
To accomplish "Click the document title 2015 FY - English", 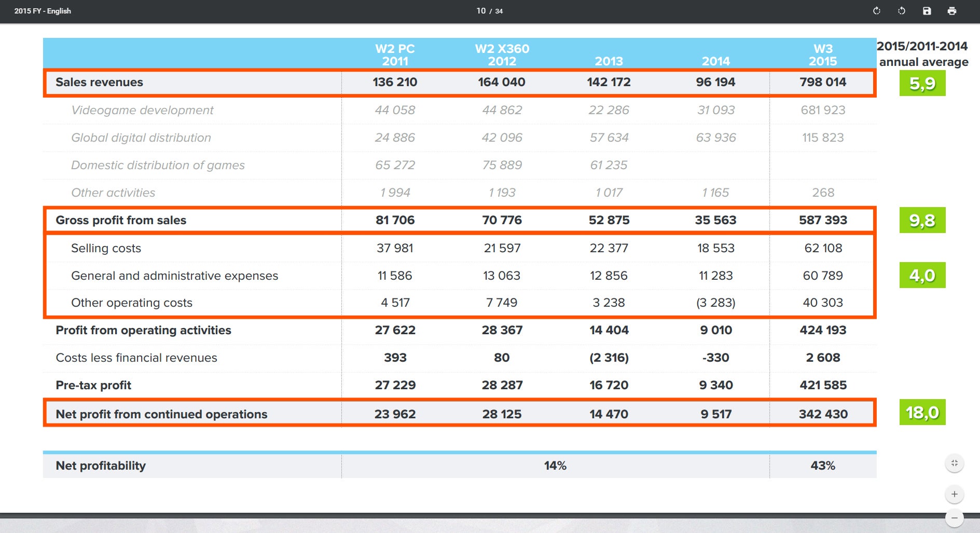I will (43, 11).
